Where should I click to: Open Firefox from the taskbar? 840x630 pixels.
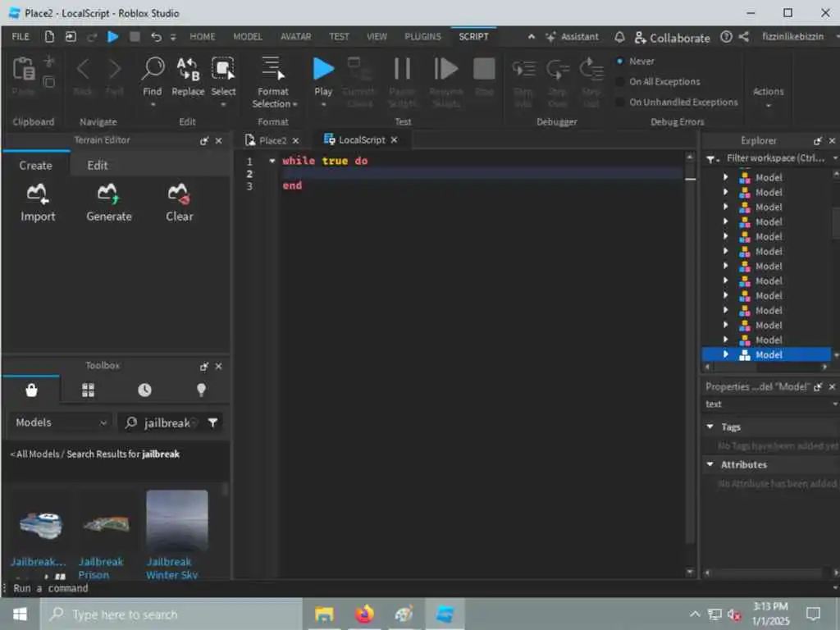pyautogui.click(x=364, y=614)
